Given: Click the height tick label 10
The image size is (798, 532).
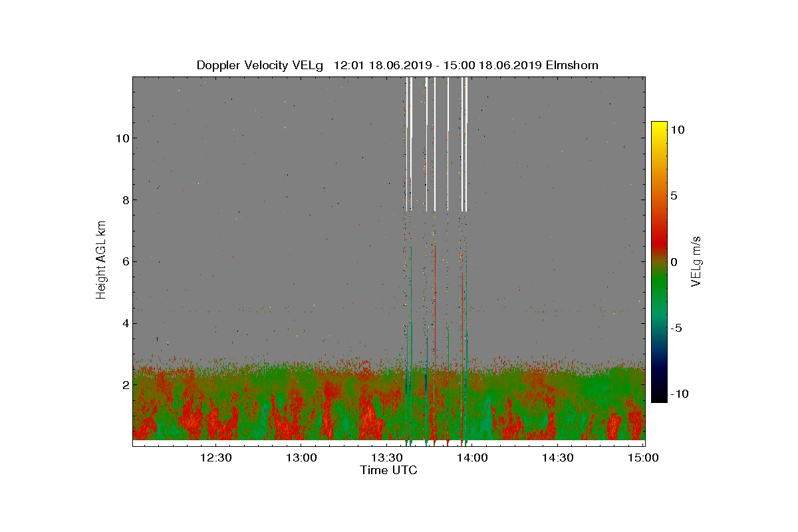Looking at the screenshot, I should click(x=122, y=138).
